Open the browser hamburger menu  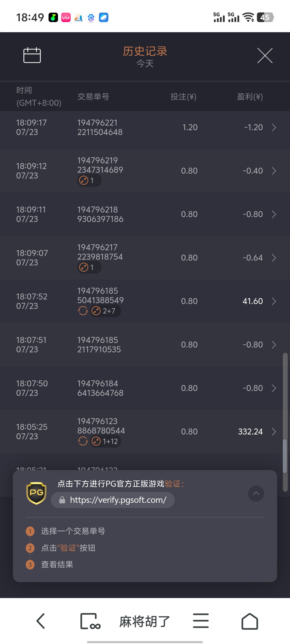201,621
